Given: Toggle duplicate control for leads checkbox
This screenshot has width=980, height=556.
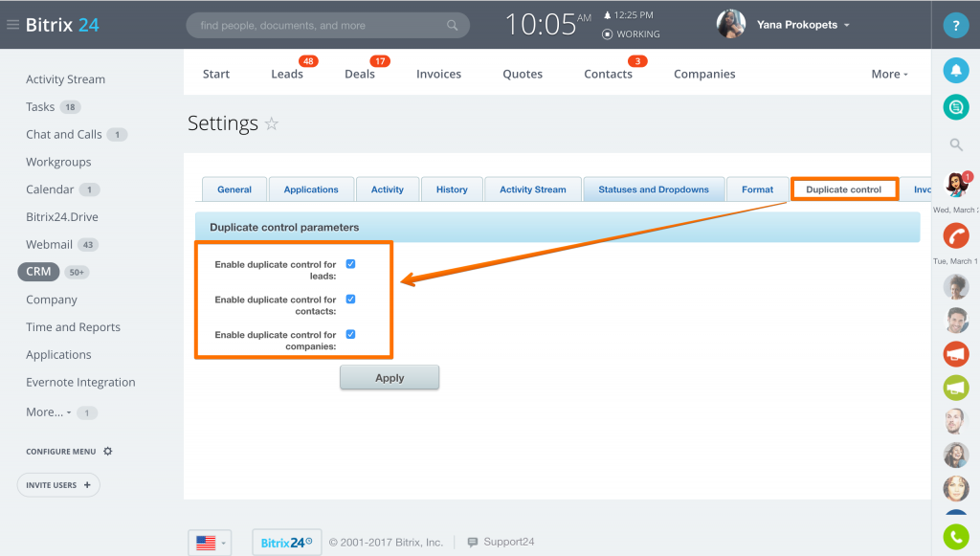Looking at the screenshot, I should [350, 264].
